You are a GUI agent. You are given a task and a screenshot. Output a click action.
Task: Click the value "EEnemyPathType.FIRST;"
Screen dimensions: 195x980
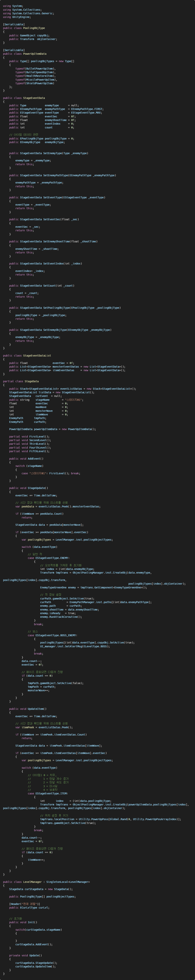[87, 109]
